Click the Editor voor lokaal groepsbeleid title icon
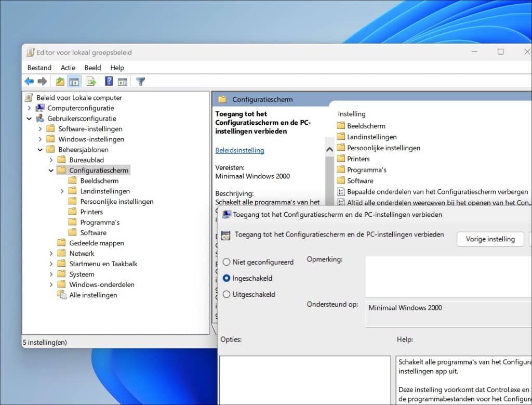This screenshot has height=405, width=532. pyautogui.click(x=31, y=52)
